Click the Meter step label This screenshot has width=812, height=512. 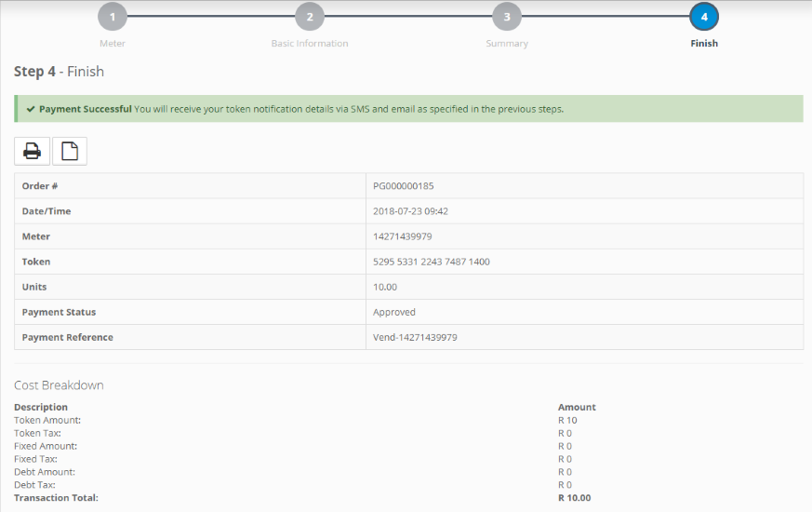point(113,44)
